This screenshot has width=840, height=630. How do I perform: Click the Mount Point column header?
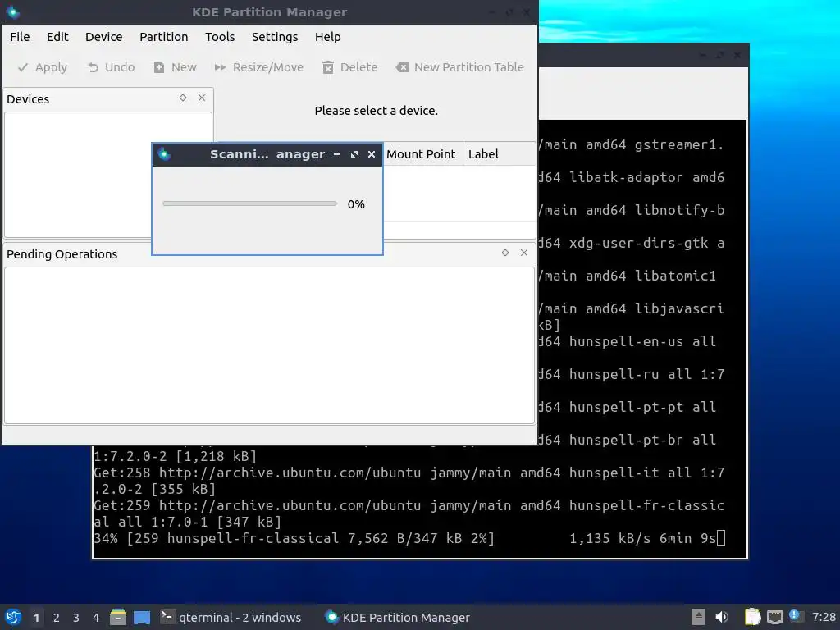point(421,154)
